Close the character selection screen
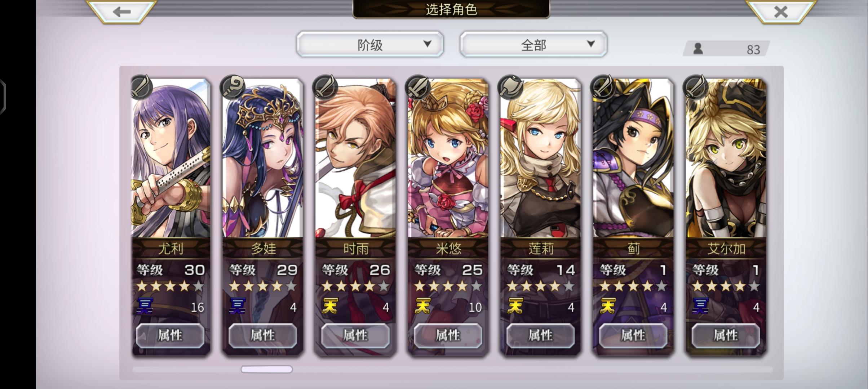The image size is (868, 389). [x=780, y=12]
